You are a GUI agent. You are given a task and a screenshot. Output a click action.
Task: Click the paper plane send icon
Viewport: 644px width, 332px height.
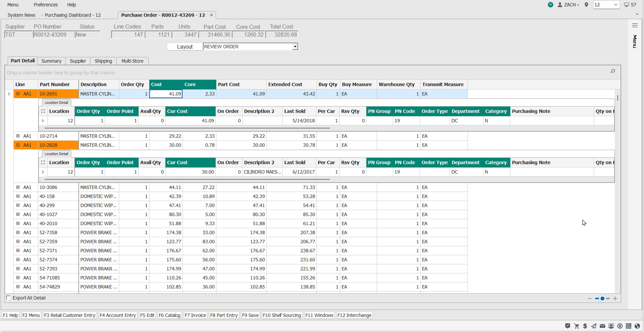point(594,326)
